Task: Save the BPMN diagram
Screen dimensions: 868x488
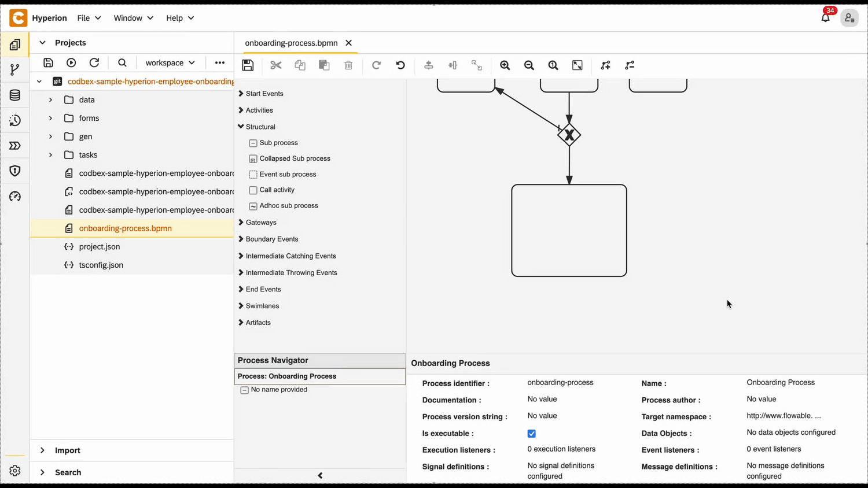Action: point(248,65)
